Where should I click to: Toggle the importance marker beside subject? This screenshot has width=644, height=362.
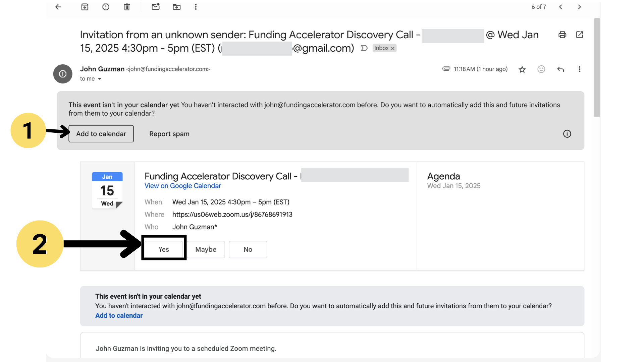click(364, 48)
